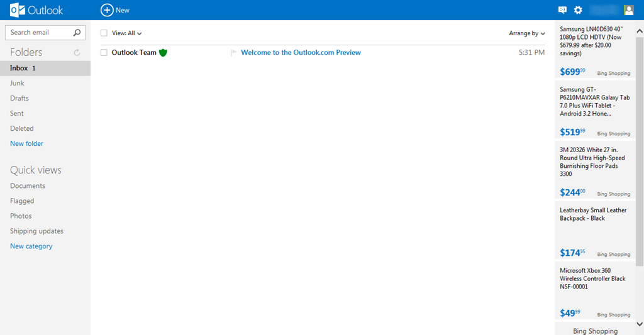Viewport: 644px width, 335px height.
Task: Open the messaging chat icon
Action: coord(562,10)
